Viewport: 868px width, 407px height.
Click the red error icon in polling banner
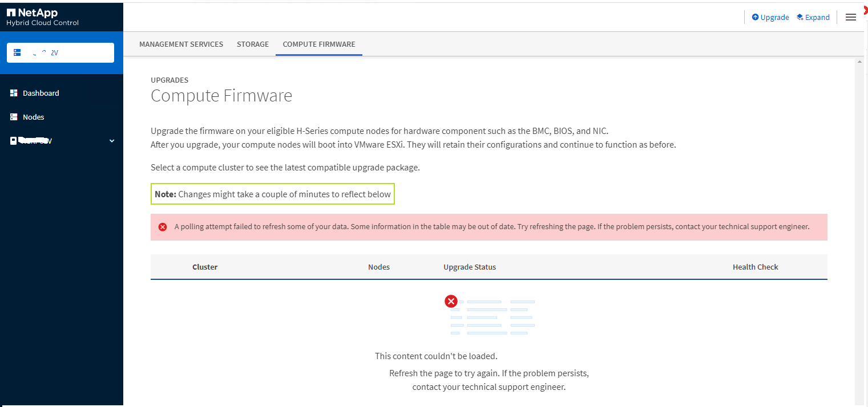click(163, 227)
